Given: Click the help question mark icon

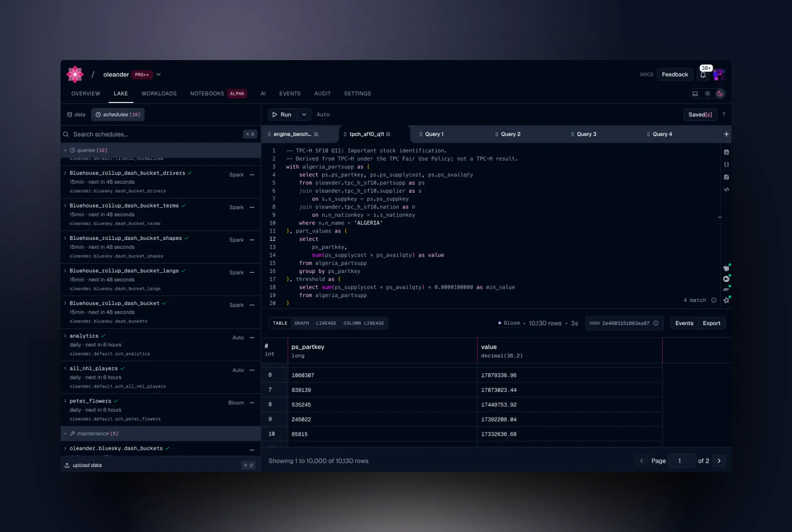Looking at the screenshot, I should pos(724,115).
